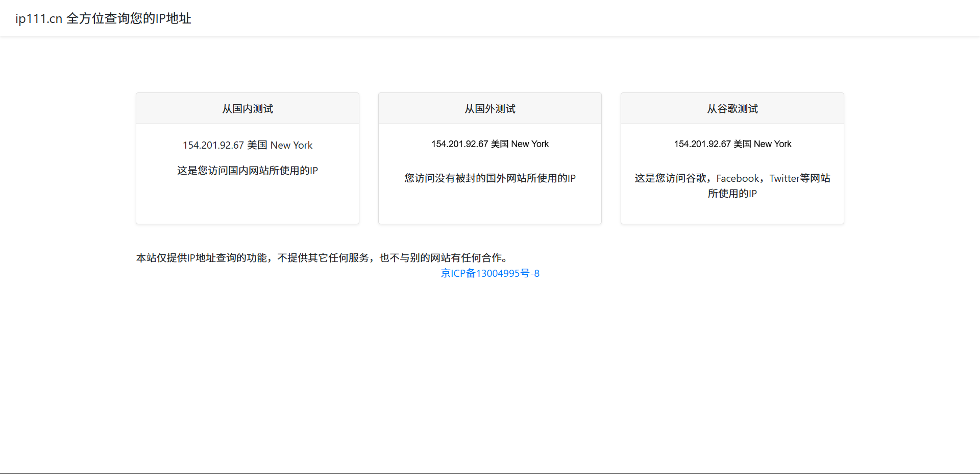Click IP 154.201.92.67 in the 从谷歌测试 card
Viewport: 980px width, 474px height.
point(702,144)
